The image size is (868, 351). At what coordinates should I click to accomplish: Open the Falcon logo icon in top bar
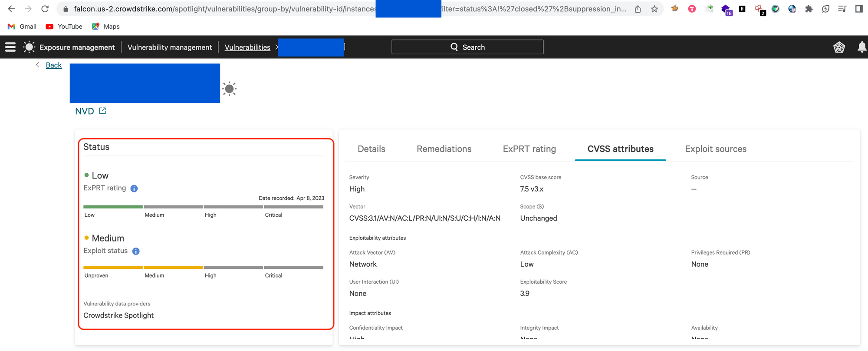click(x=839, y=47)
